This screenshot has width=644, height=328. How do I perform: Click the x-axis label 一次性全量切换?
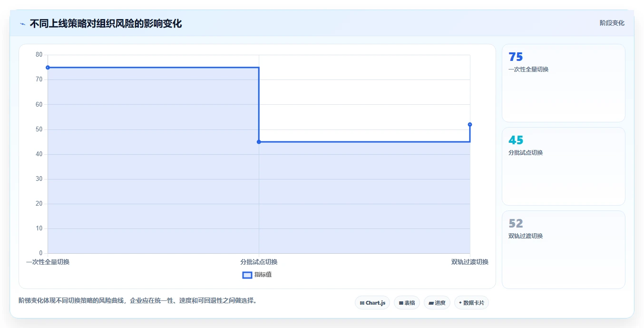pos(48,262)
